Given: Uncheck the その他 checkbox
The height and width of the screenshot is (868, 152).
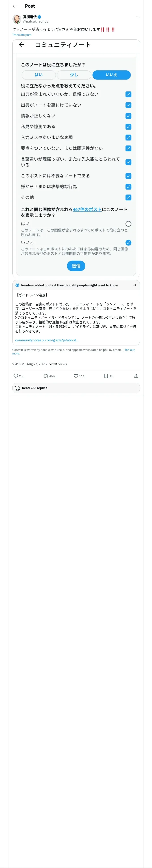Looking at the screenshot, I should point(128,197).
